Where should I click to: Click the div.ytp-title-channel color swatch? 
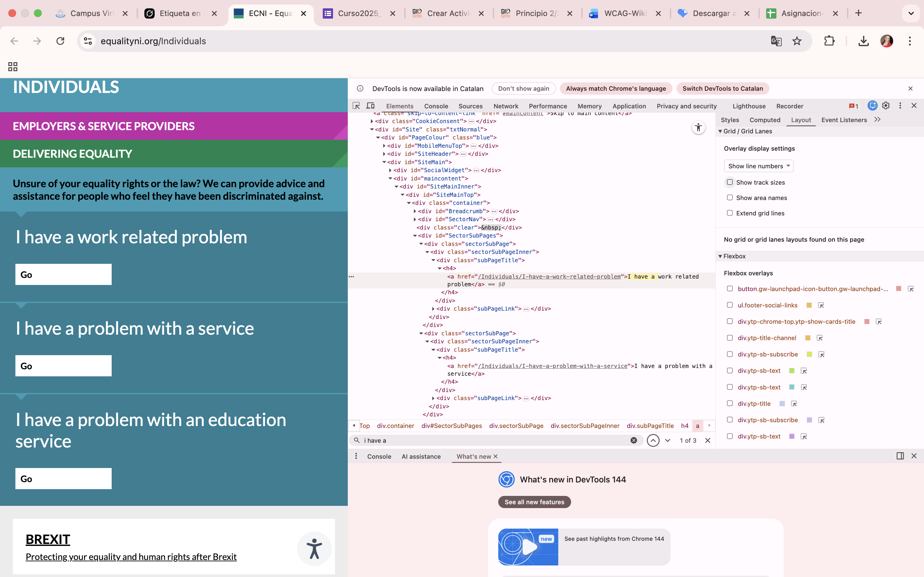pyautogui.click(x=808, y=338)
